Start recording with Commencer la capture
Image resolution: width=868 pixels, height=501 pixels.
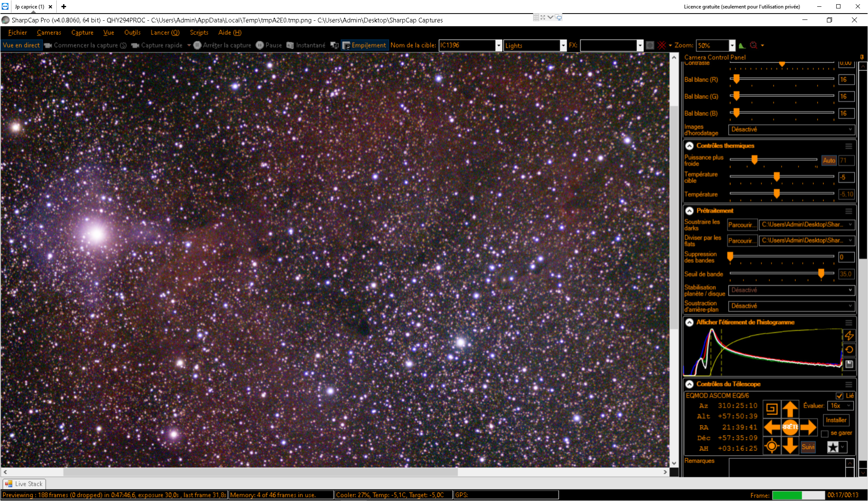(85, 45)
